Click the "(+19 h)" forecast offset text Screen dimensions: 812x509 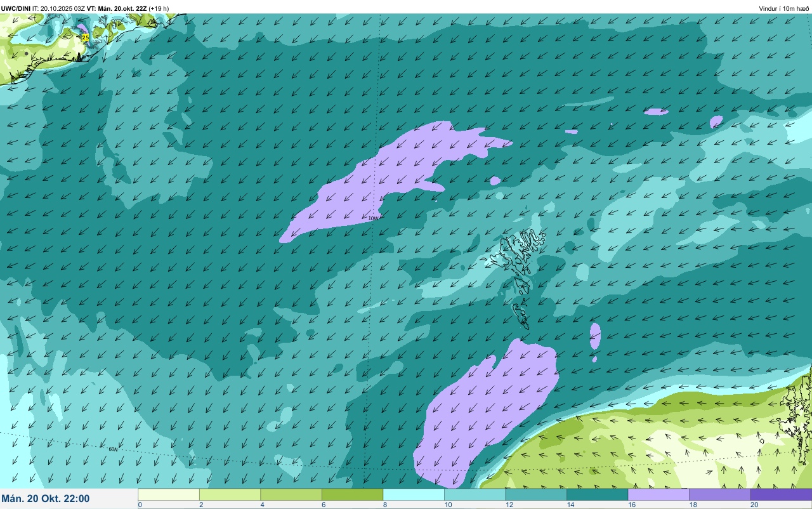point(159,8)
